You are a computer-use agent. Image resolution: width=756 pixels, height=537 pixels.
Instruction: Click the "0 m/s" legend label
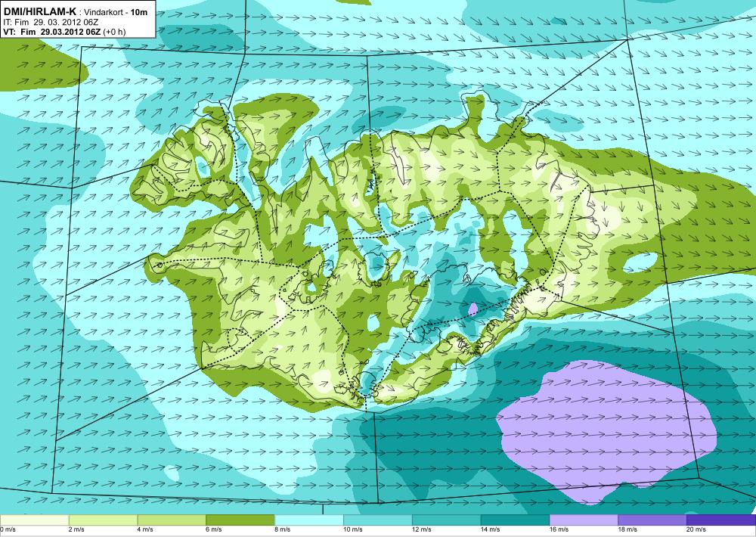(8, 529)
